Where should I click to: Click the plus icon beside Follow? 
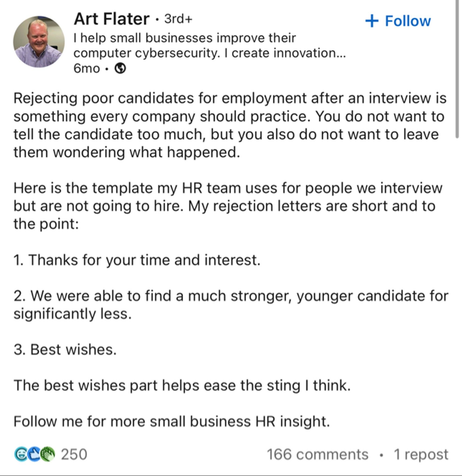(x=372, y=21)
